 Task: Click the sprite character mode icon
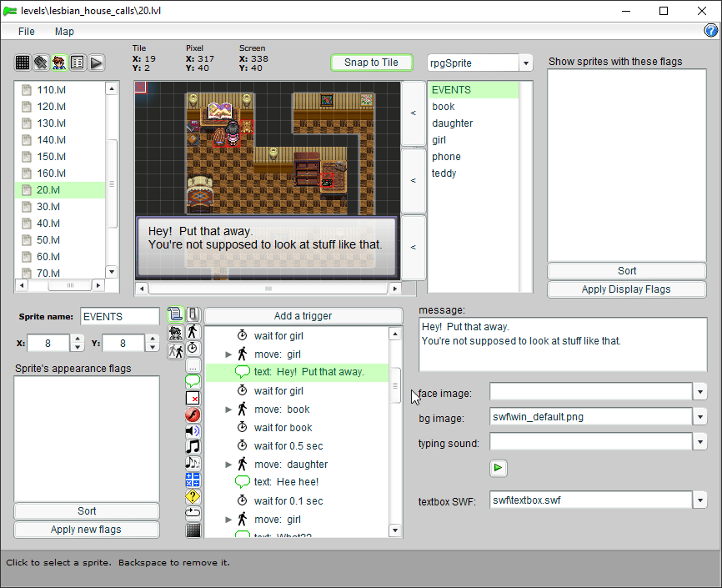(x=59, y=63)
